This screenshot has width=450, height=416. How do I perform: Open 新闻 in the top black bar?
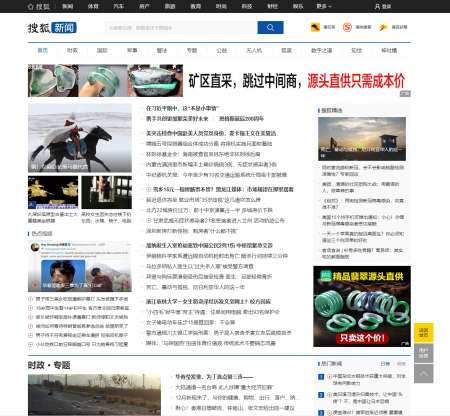(68, 6)
